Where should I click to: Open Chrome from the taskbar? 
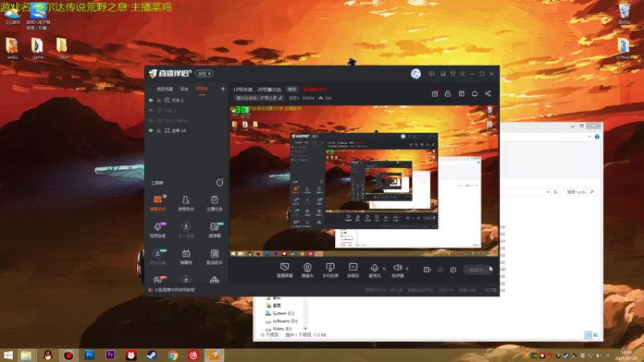click(x=172, y=355)
